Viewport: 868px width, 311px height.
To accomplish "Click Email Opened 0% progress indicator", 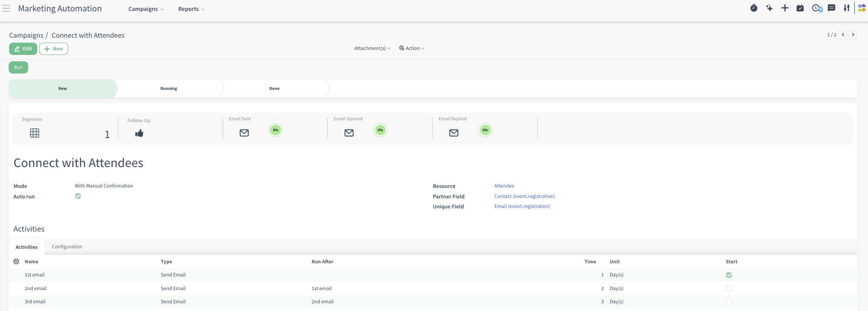I will [381, 130].
